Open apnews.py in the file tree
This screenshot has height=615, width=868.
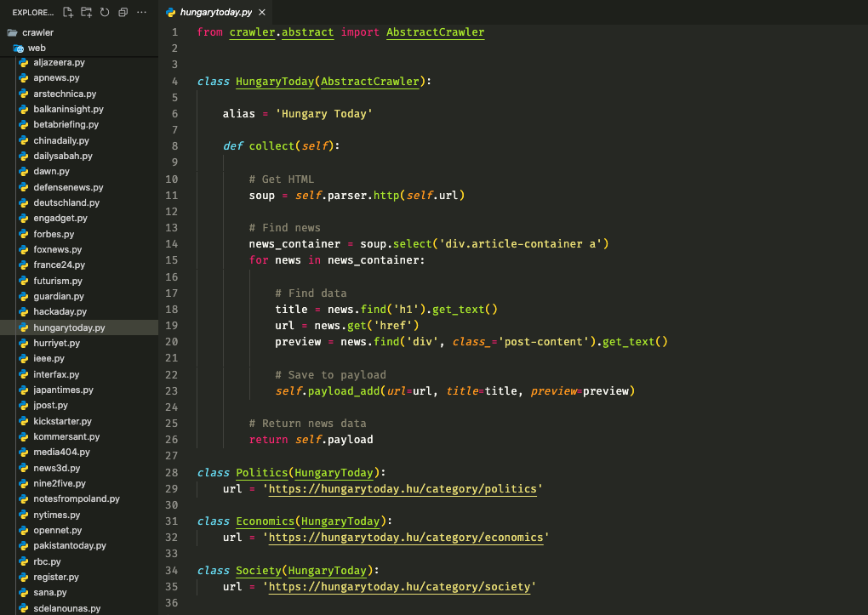[x=79, y=78]
